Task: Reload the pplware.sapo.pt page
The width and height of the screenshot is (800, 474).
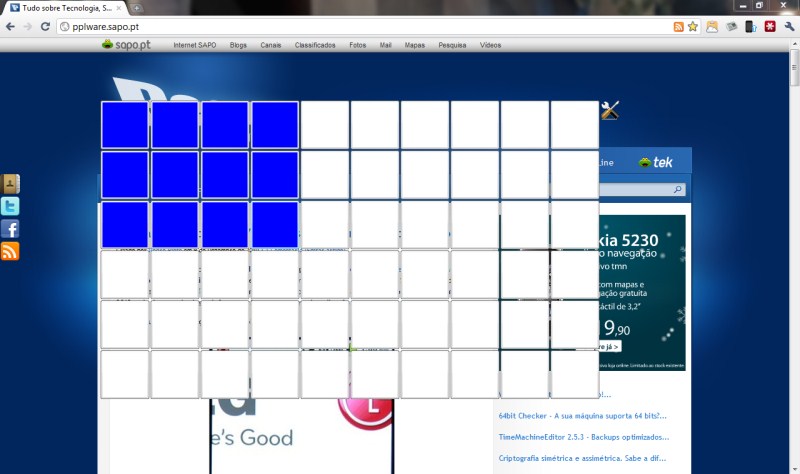Action: point(45,27)
